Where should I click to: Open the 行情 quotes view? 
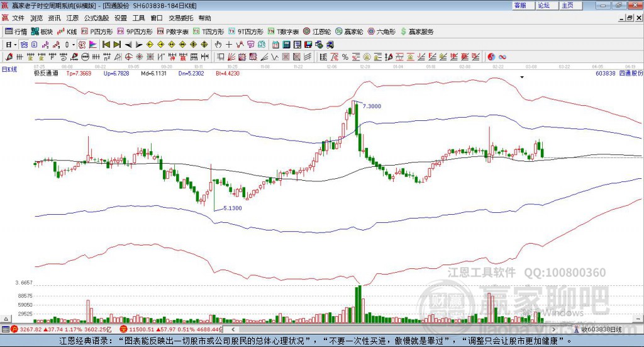[16, 31]
